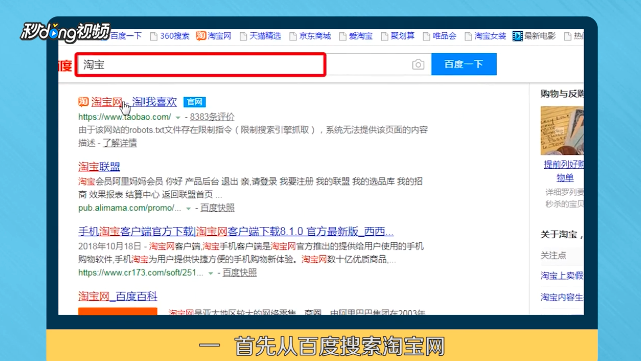Image resolution: width=641 pixels, height=361 pixels.
Task: Open the 百度一下 bookmark
Action: click(x=126, y=36)
